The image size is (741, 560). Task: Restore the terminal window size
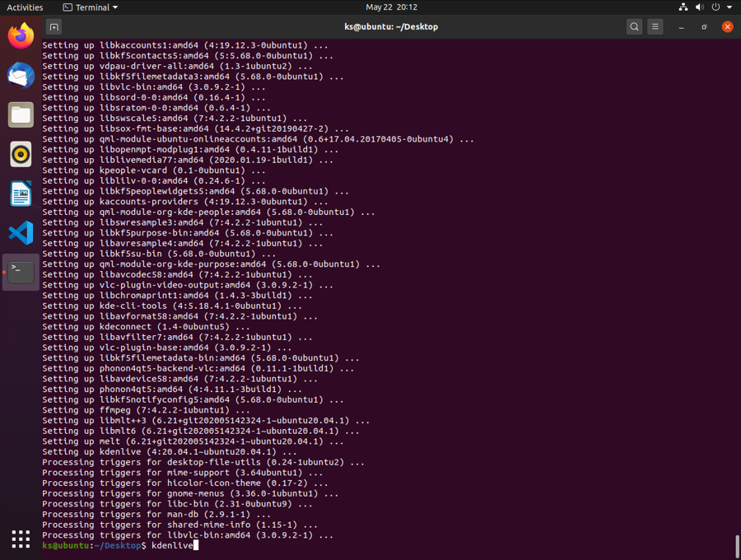pyautogui.click(x=704, y=27)
